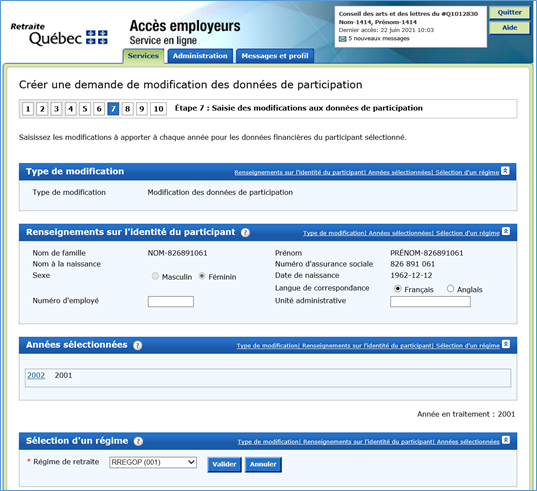This screenshot has height=491, width=537.
Task: Click the PRÉNOM-826891061 first name value
Action: coord(427,253)
